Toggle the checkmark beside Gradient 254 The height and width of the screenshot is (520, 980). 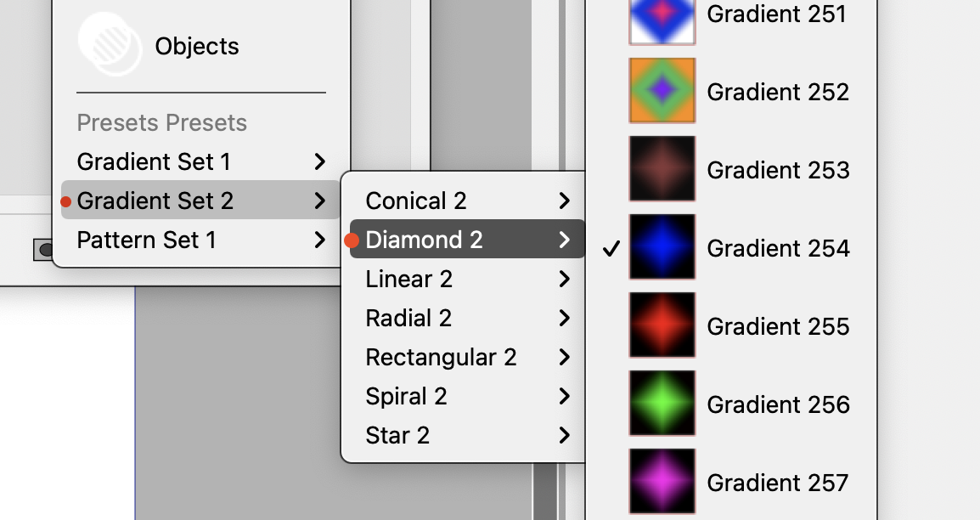(609, 248)
